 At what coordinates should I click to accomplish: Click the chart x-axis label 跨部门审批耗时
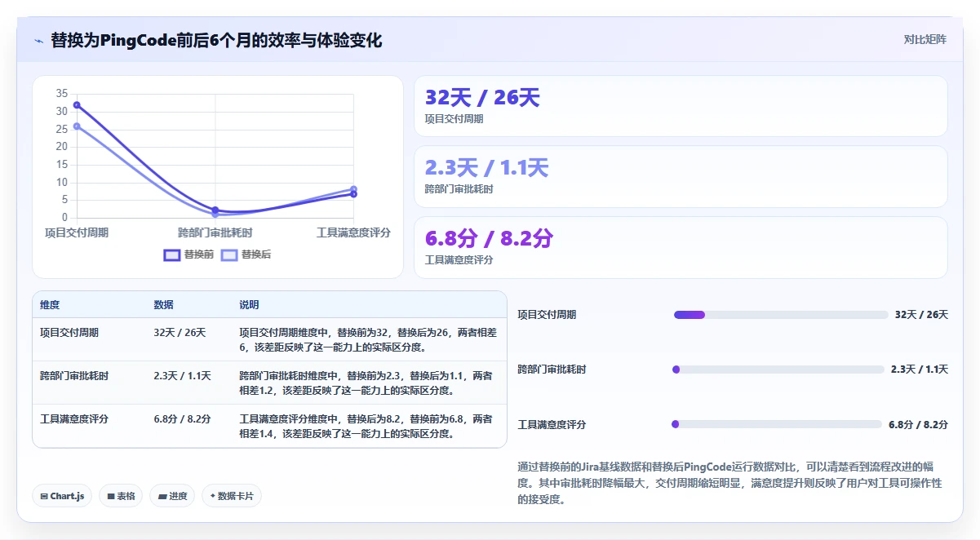(x=215, y=232)
